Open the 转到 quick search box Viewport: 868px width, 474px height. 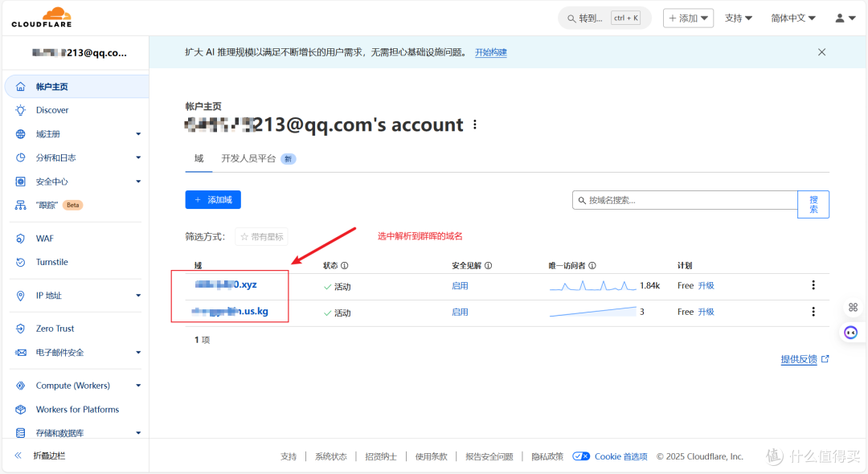coord(604,18)
